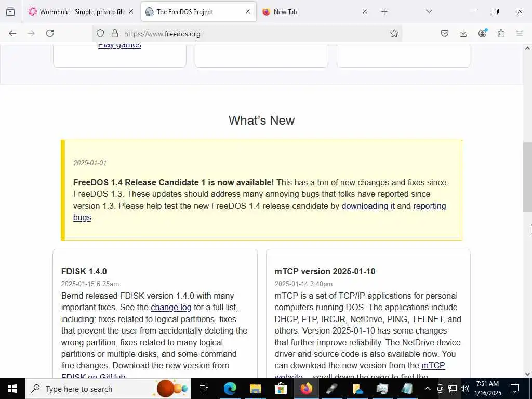Image resolution: width=532 pixels, height=399 pixels.
Task: Click the FDISK 1.4.0 heading
Action: [84, 271]
